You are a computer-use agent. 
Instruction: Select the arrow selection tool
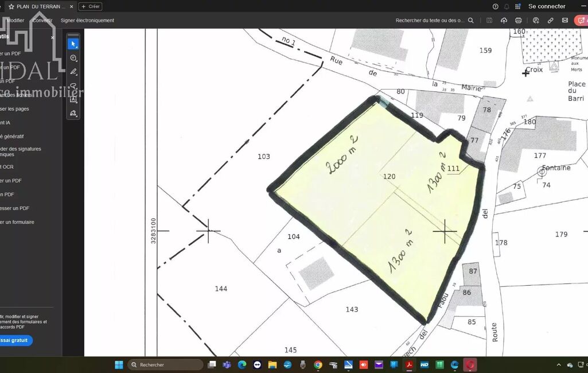click(x=73, y=44)
